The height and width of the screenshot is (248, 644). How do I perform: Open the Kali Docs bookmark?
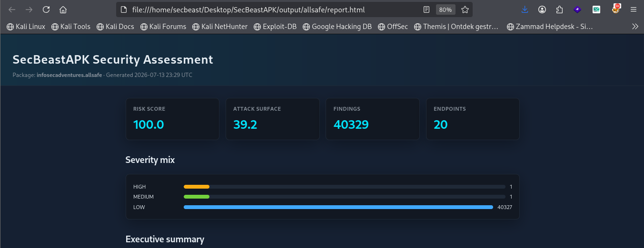[115, 27]
